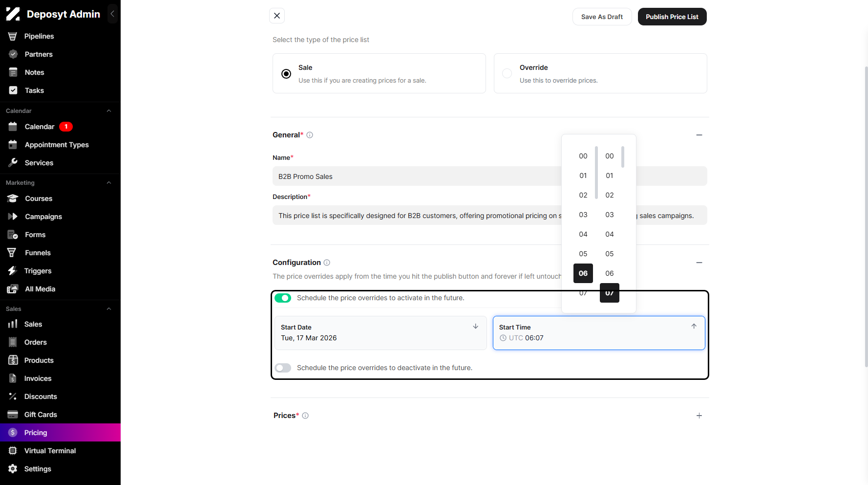This screenshot has height=485, width=868.
Task: Collapse the Marketing sidebar section
Action: [109, 183]
